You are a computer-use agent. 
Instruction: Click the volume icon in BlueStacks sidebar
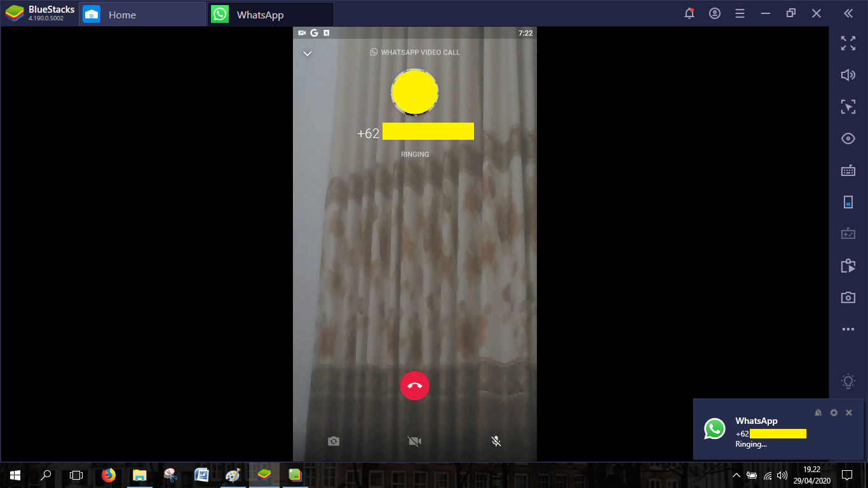coord(848,75)
